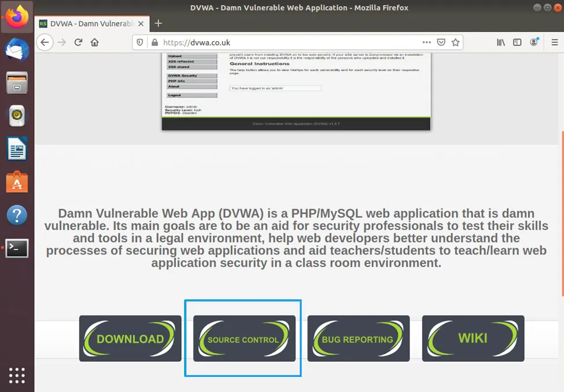This screenshot has width=564, height=392.
Task: Save page to Pocket
Action: click(441, 42)
